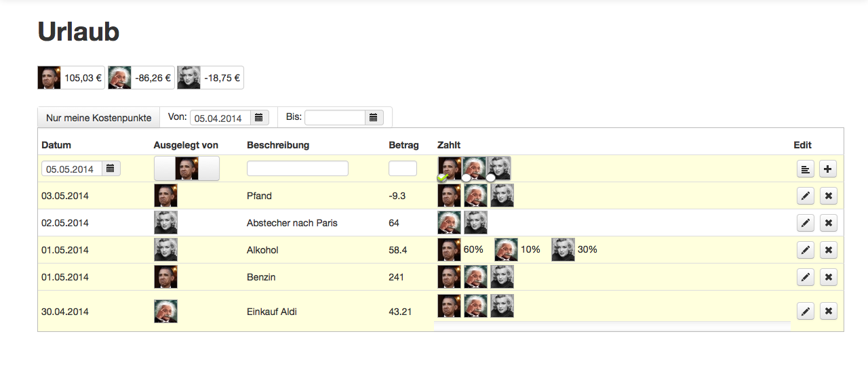Open the Bis date calendar picker
The width and height of the screenshot is (868, 376).
click(374, 118)
